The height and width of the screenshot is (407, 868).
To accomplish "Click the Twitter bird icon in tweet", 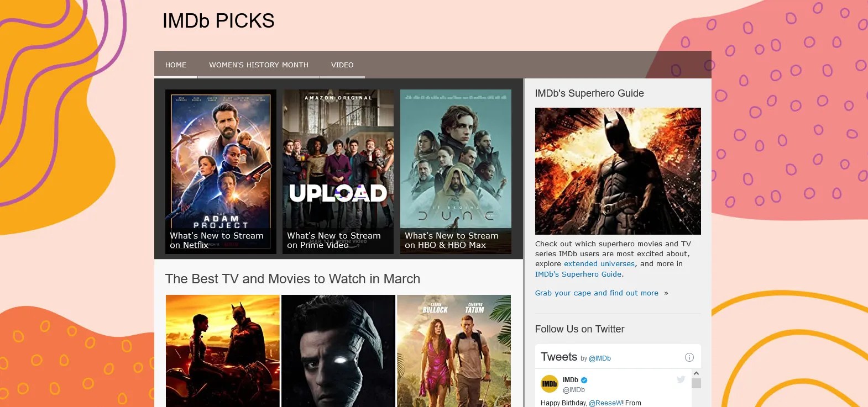I will (681, 379).
